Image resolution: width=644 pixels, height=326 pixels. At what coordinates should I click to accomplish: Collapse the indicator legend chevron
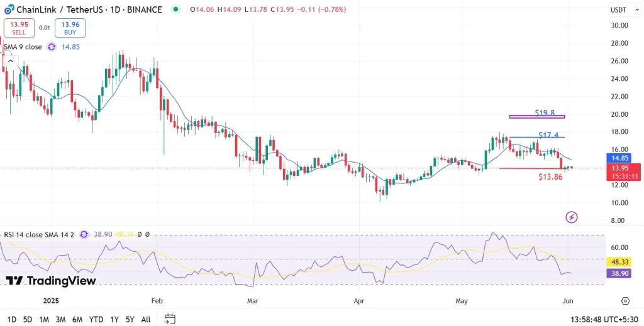pyautogui.click(x=10, y=62)
